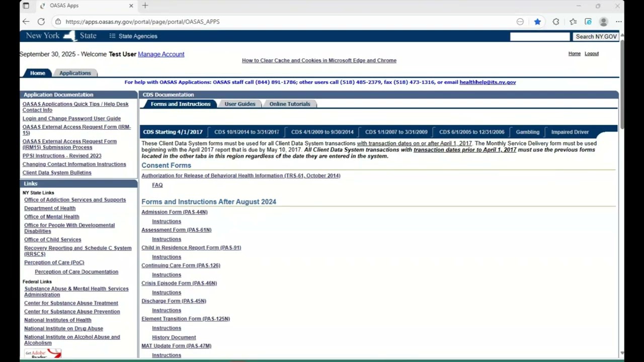Open the favorites list icon
Image resolution: width=644 pixels, height=362 pixels.
pyautogui.click(x=573, y=22)
